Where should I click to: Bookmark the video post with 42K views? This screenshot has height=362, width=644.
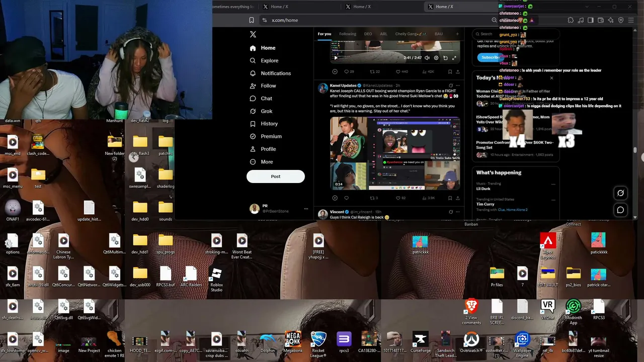click(x=450, y=72)
